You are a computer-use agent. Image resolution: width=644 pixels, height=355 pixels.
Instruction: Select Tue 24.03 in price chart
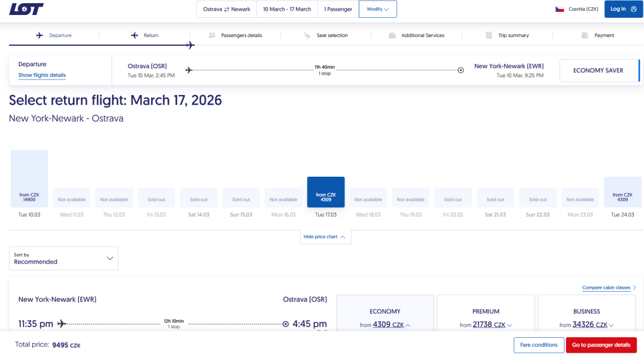623,192
